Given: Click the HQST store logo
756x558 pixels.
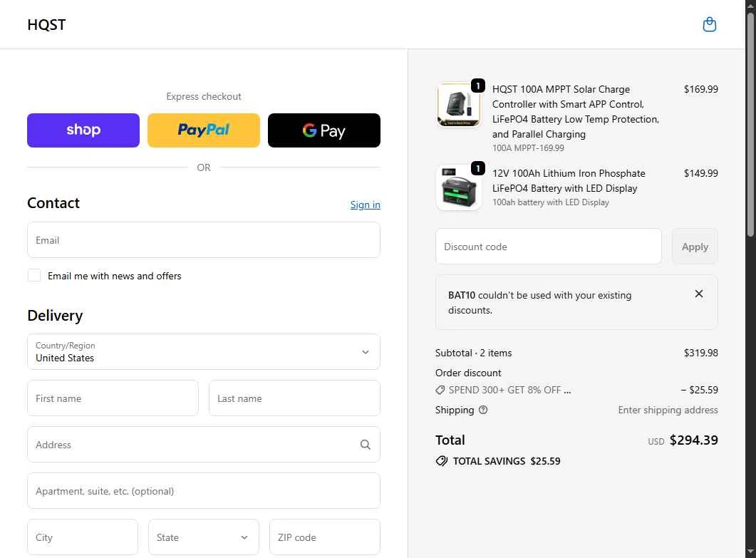Looking at the screenshot, I should pos(46,25).
